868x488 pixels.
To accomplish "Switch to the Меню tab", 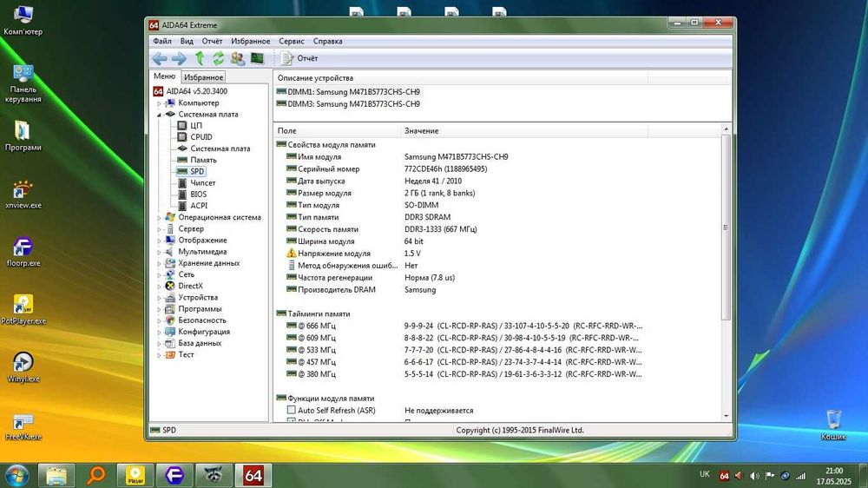I will (x=164, y=76).
